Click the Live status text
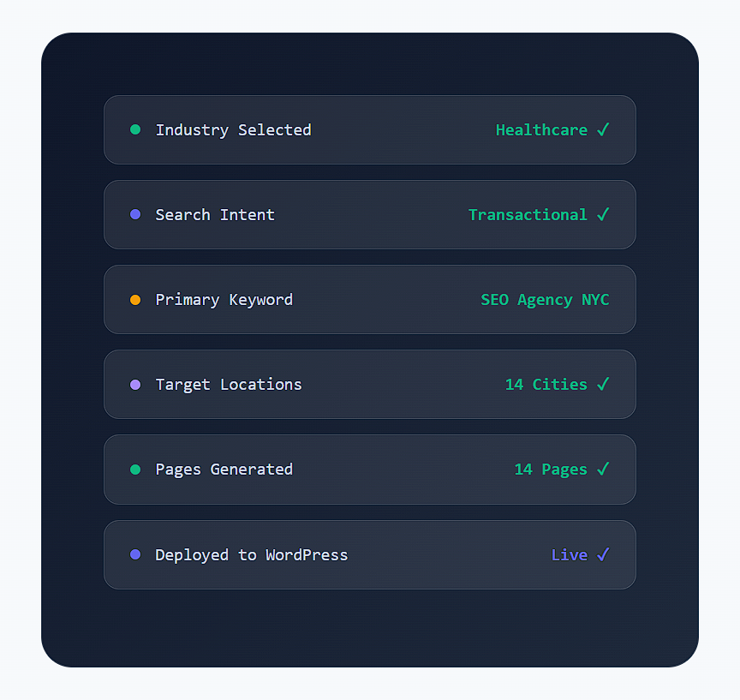This screenshot has width=740, height=700. coord(570,555)
